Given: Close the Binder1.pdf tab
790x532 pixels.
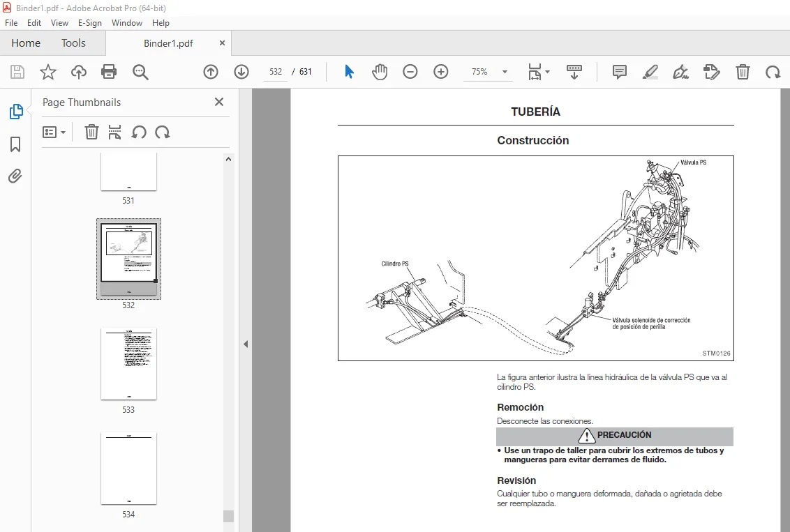Looking at the screenshot, I should [222, 43].
